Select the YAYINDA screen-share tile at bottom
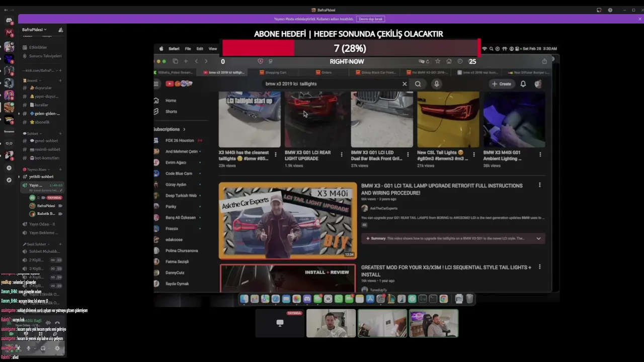Viewport: 644px width, 362px height. coord(280,323)
